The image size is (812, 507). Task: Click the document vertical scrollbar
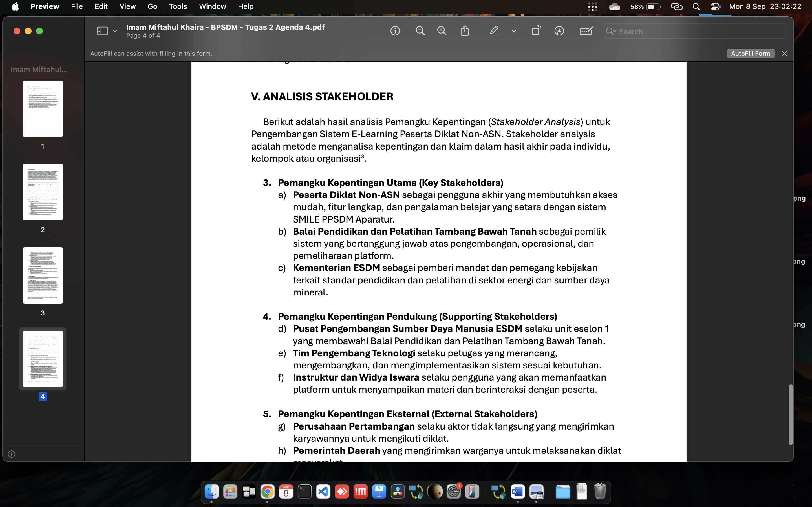pyautogui.click(x=791, y=414)
